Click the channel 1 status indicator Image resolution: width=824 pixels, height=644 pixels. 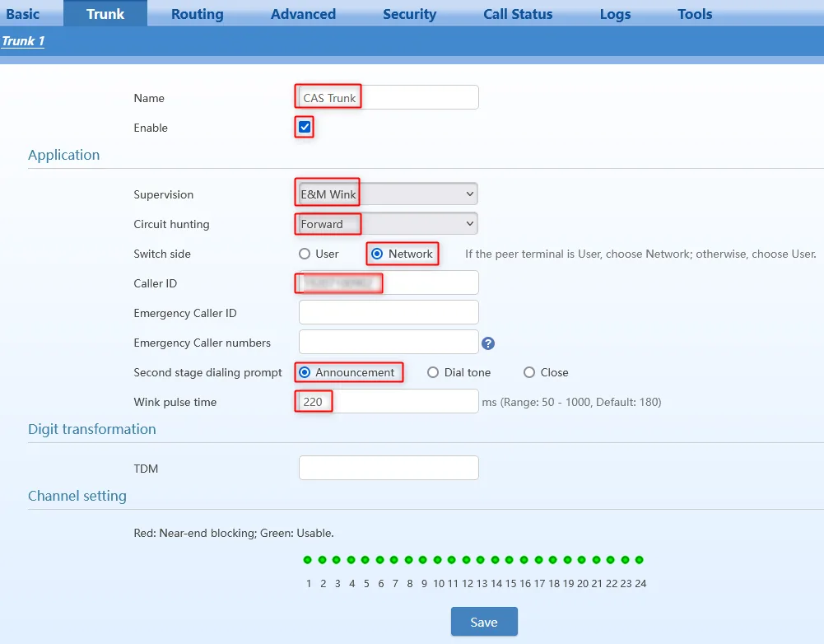pyautogui.click(x=307, y=560)
